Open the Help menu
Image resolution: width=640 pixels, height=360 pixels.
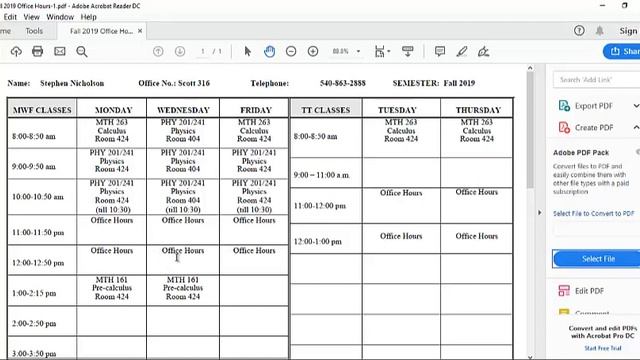pyautogui.click(x=88, y=17)
